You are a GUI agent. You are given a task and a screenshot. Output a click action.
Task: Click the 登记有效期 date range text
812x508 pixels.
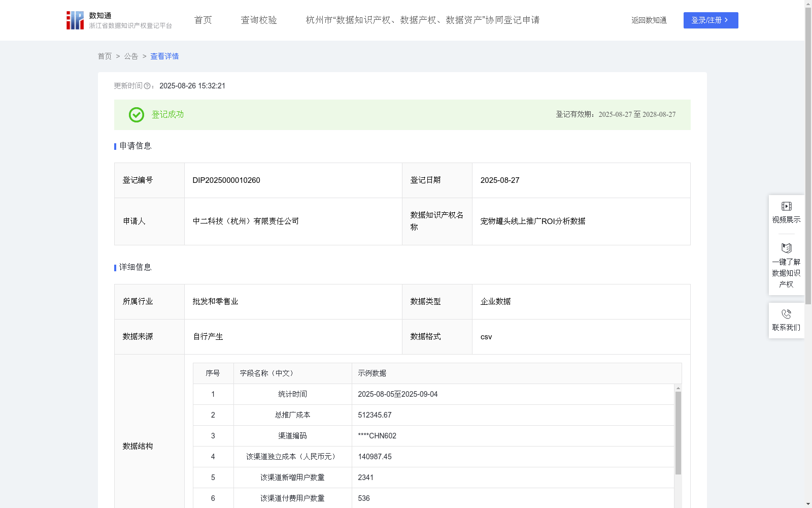[637, 115]
